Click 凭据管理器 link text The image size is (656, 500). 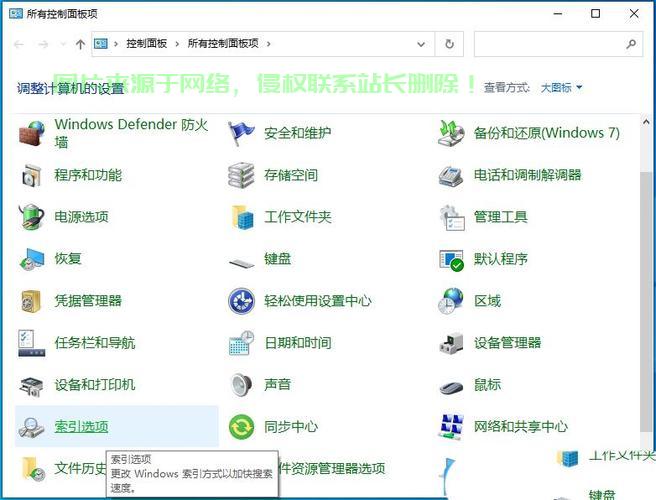[x=88, y=300]
